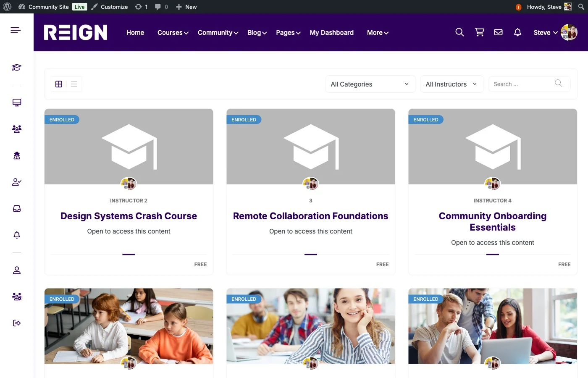Select the logout arrow sidebar icon

(17, 323)
